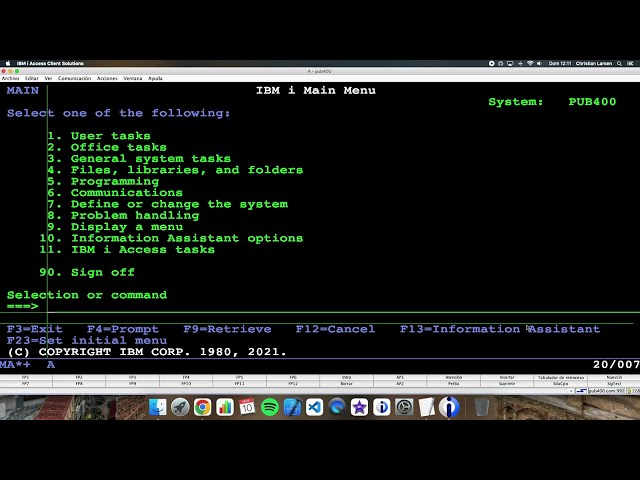Open the Ver menu

click(x=48, y=78)
